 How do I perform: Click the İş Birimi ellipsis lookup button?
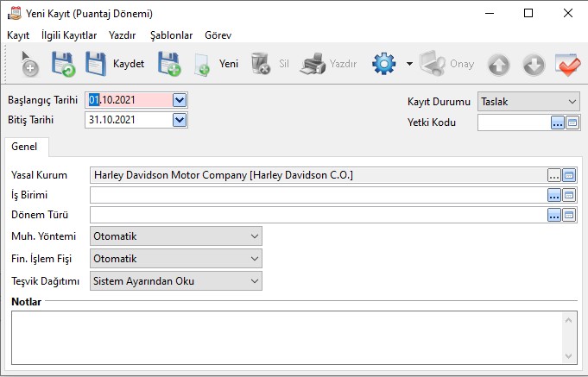click(554, 195)
